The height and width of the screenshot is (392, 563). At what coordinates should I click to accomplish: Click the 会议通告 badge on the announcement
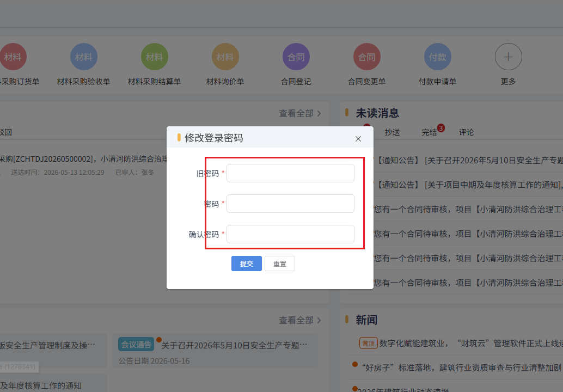click(x=136, y=344)
